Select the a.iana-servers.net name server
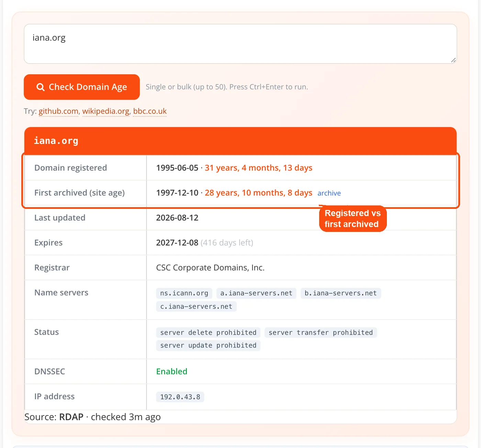The height and width of the screenshot is (448, 481). [x=256, y=293]
